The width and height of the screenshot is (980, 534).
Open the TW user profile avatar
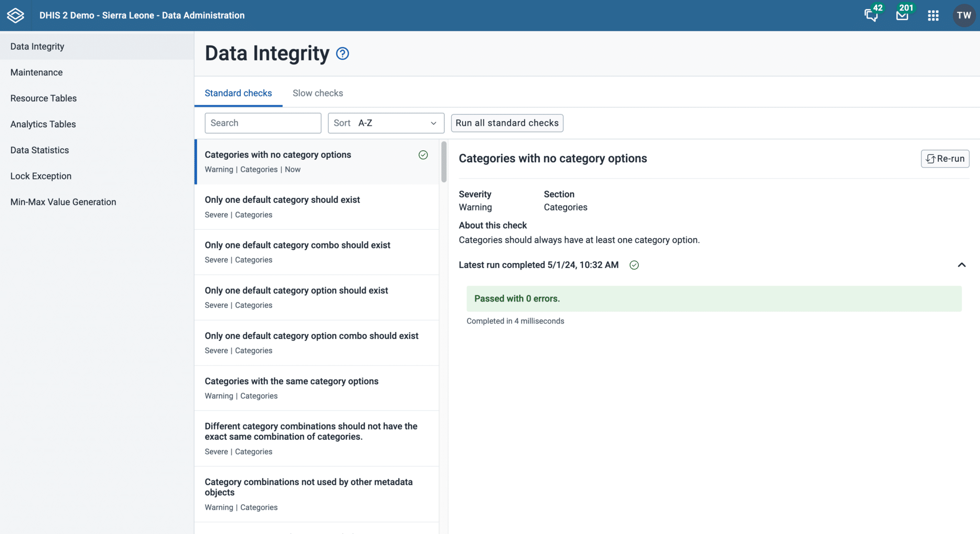964,15
